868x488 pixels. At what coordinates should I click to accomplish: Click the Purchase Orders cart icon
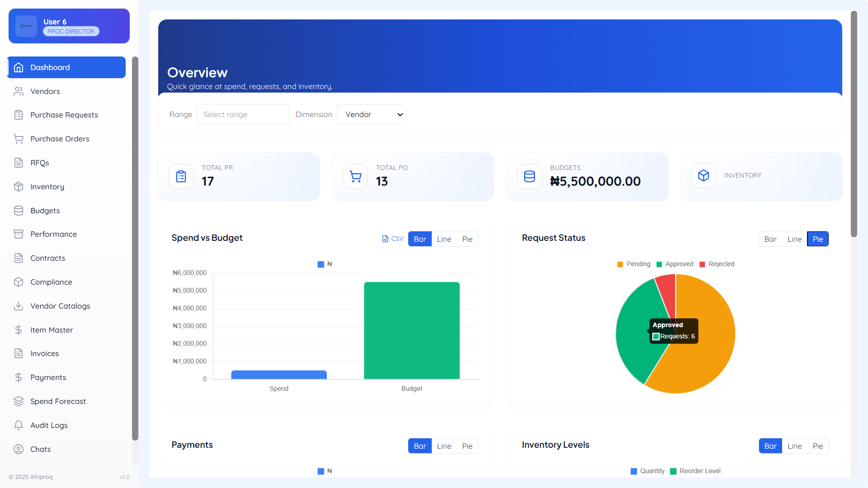pos(19,139)
